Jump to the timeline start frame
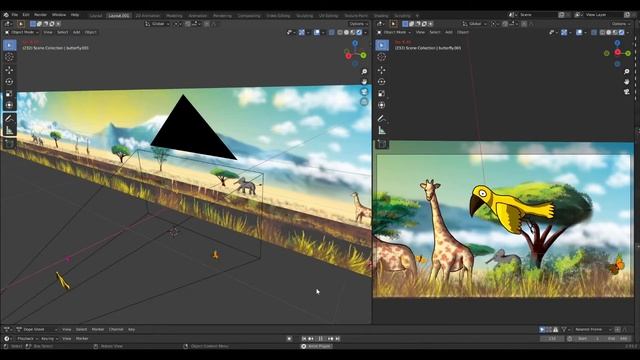Image resolution: width=640 pixels, height=360 pixels. (x=304, y=339)
